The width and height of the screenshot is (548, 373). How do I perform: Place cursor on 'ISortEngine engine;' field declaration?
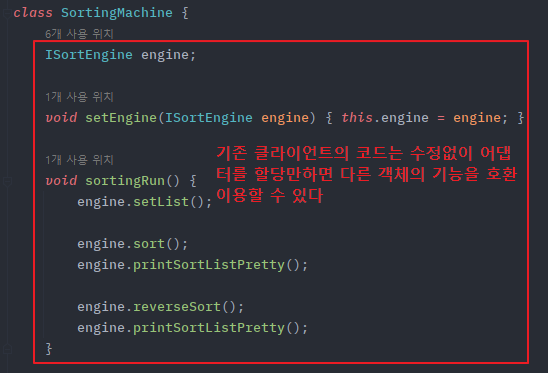tap(121, 55)
